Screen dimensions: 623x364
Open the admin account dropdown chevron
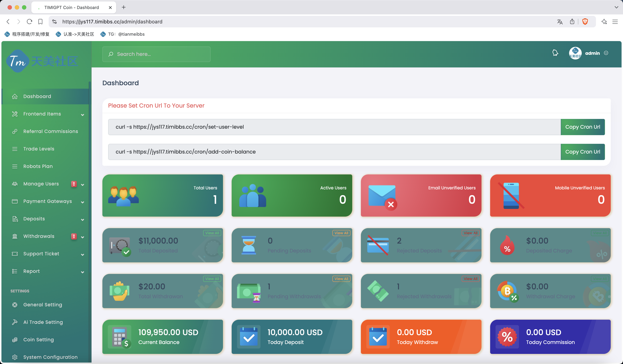point(606,53)
